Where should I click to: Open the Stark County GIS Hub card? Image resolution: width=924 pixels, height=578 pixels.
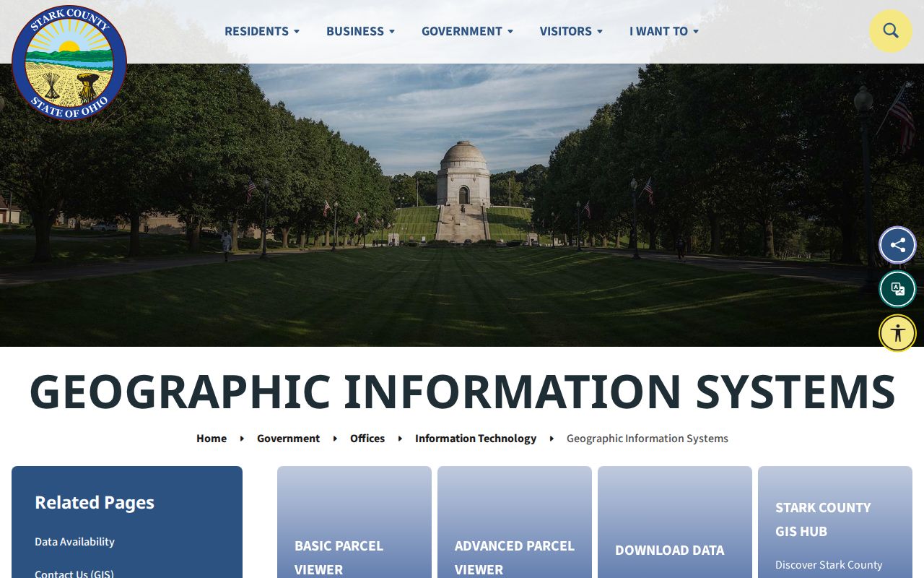pyautogui.click(x=835, y=522)
